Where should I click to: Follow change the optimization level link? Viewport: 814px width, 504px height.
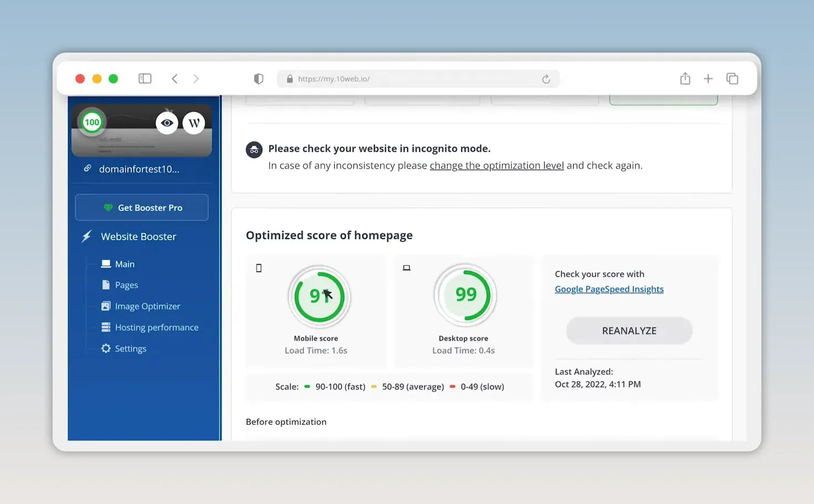click(x=497, y=166)
